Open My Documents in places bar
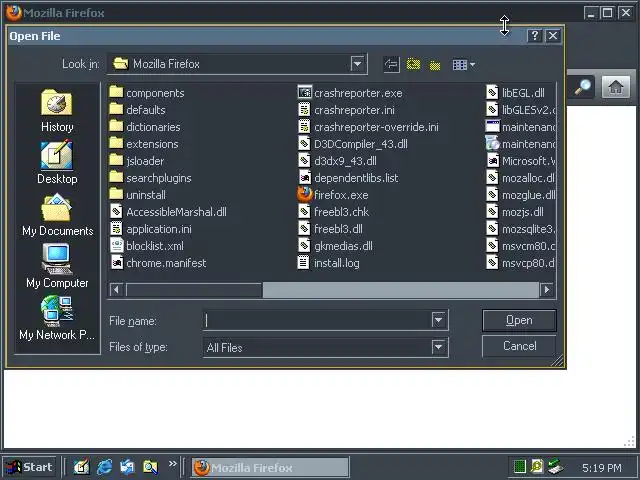Screen dimensions: 640x480 pyautogui.click(x=57, y=215)
